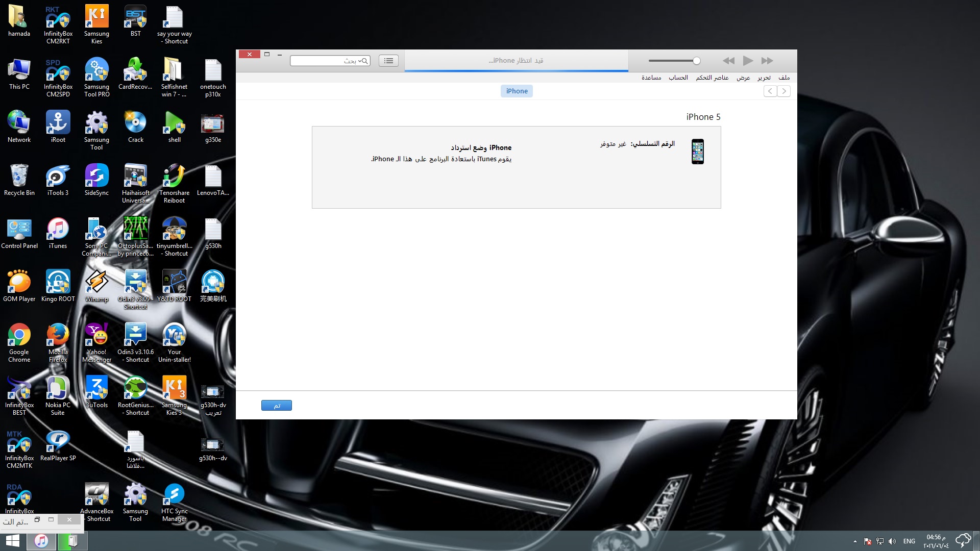
Task: Select the 3uTools desktop icon
Action: point(96,392)
